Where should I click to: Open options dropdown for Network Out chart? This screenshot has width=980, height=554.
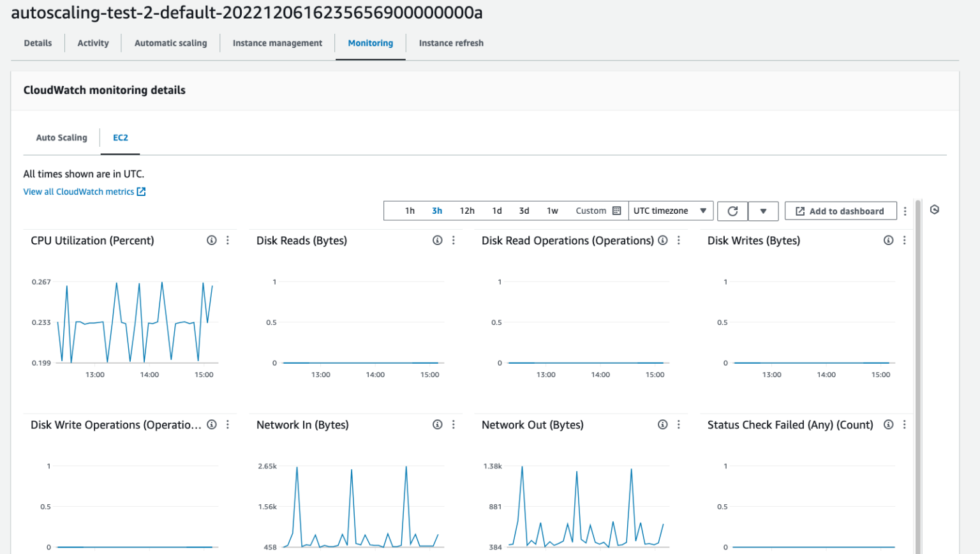(x=679, y=424)
